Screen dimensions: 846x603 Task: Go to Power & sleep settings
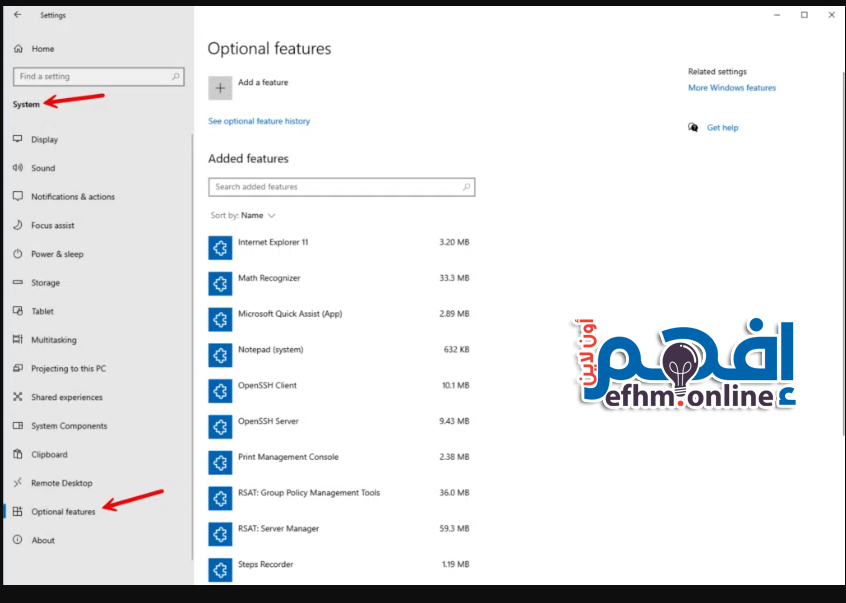[x=57, y=254]
